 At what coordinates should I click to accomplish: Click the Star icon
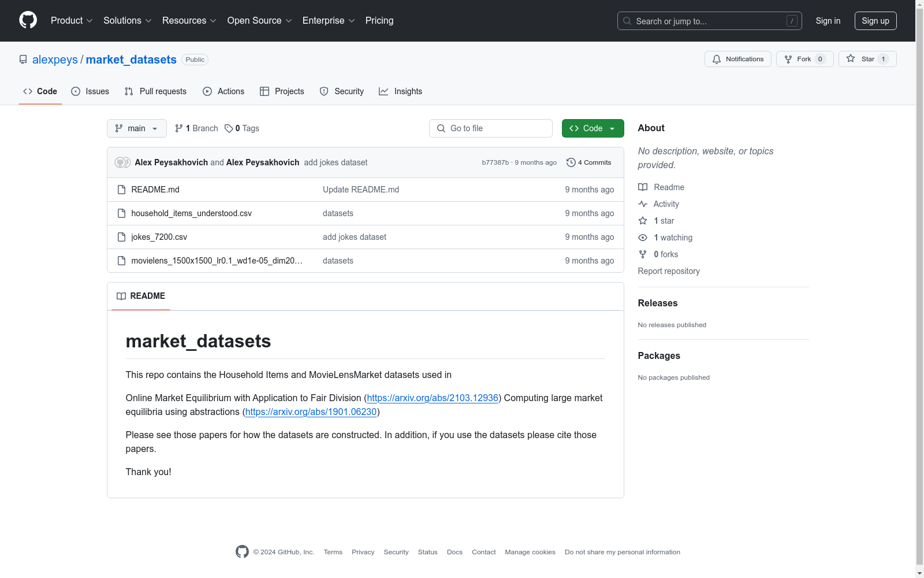(x=851, y=58)
